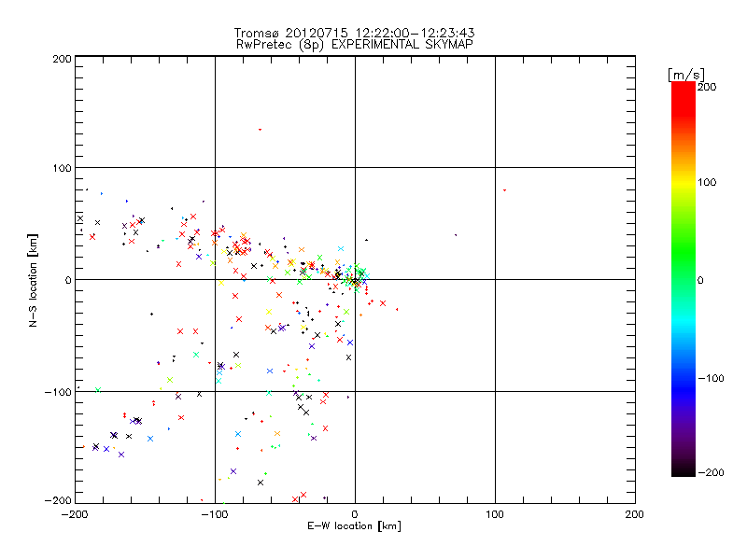
Task: Click the isolated red point near 107 km east
Action: (504, 190)
